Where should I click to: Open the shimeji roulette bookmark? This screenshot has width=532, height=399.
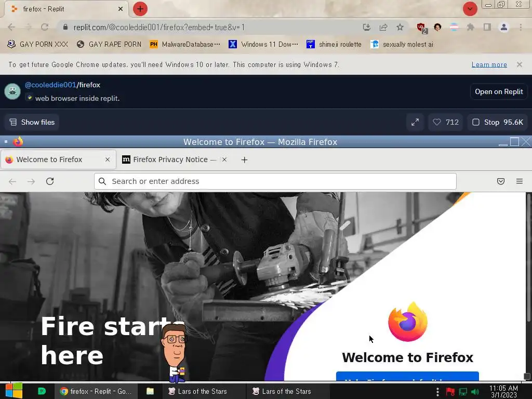334,45
